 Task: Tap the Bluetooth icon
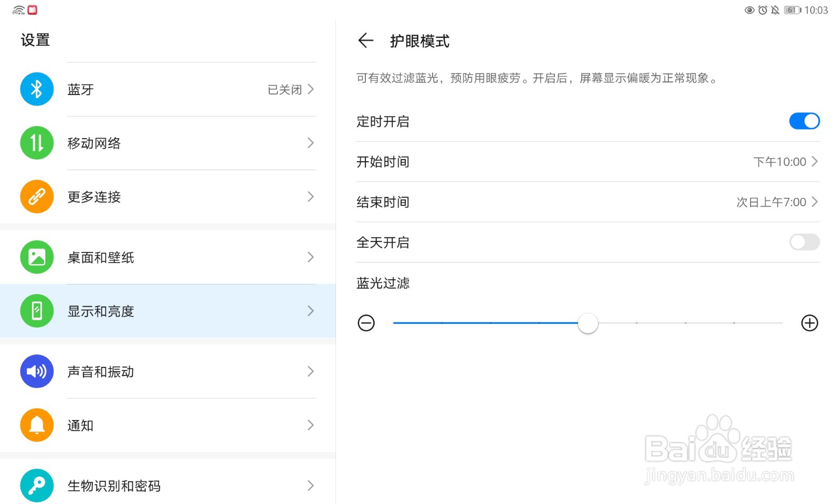37,89
